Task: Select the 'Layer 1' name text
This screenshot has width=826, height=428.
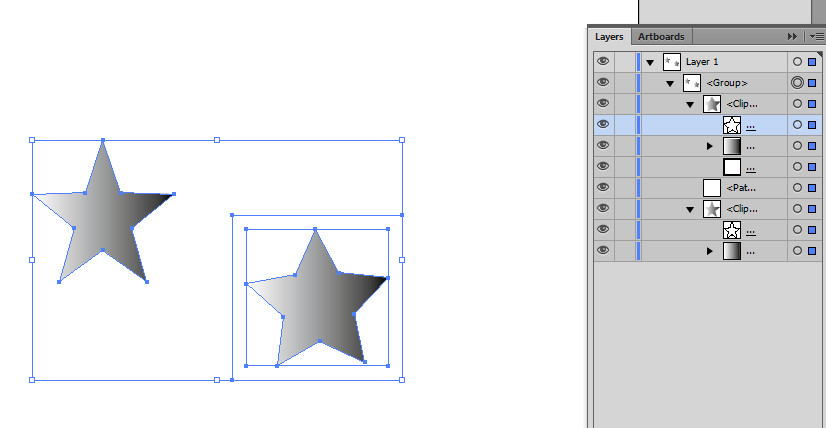Action: [702, 62]
